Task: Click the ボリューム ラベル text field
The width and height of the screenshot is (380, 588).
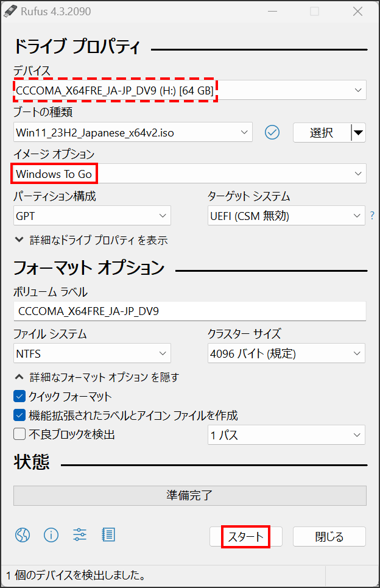Action: tap(189, 311)
